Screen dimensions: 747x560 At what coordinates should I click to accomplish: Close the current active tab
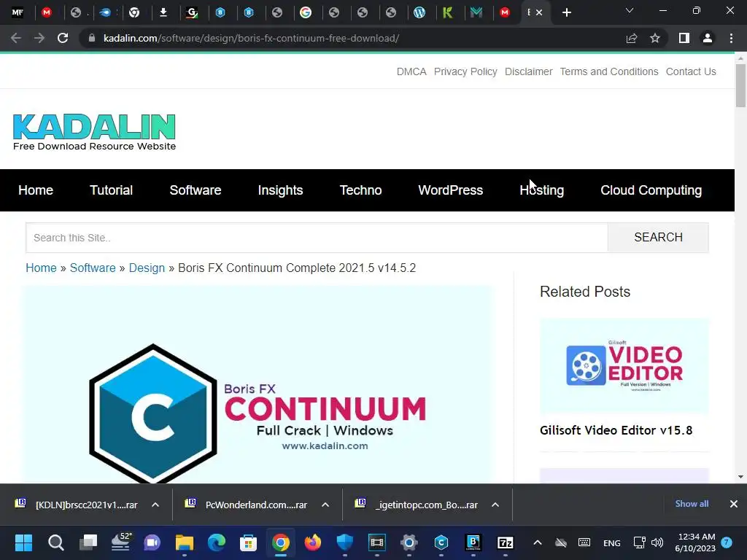(x=539, y=13)
